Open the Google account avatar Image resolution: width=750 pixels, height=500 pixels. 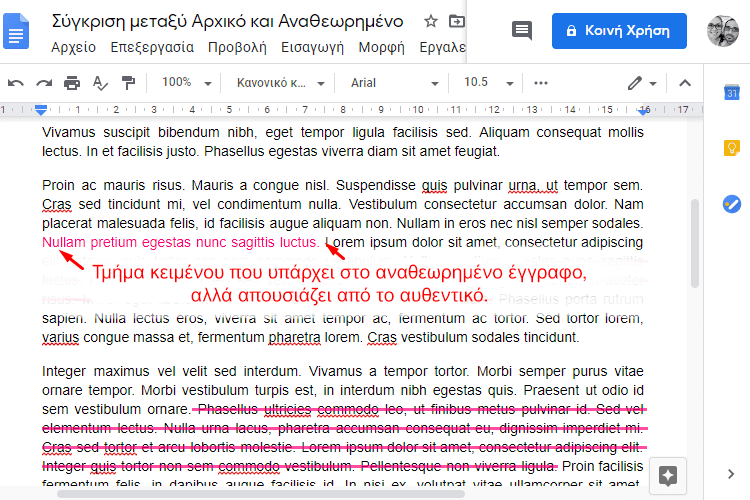pyautogui.click(x=723, y=31)
